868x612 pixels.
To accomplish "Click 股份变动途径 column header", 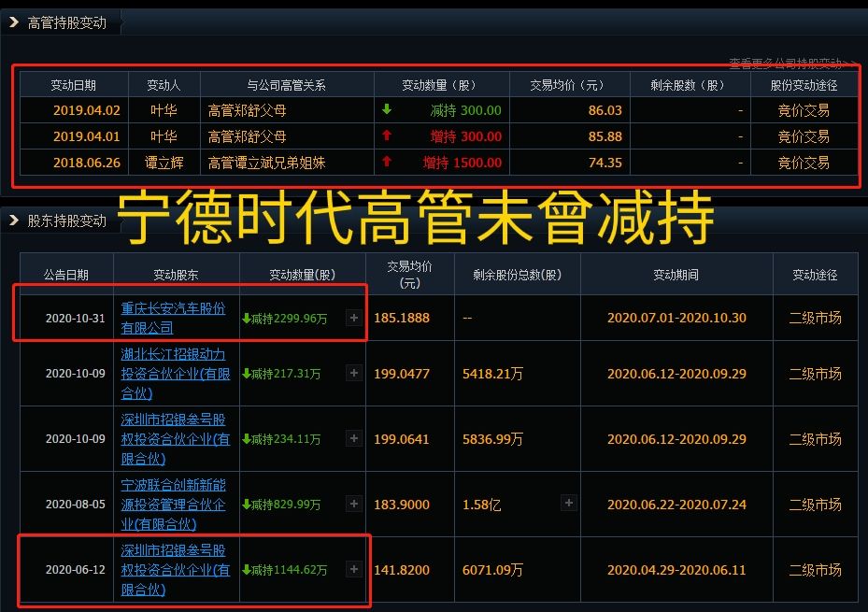I will click(804, 85).
